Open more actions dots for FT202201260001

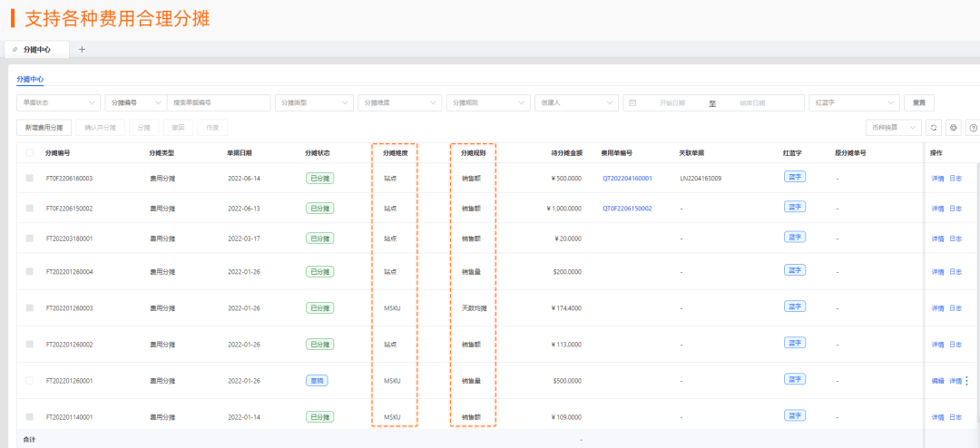click(x=967, y=381)
